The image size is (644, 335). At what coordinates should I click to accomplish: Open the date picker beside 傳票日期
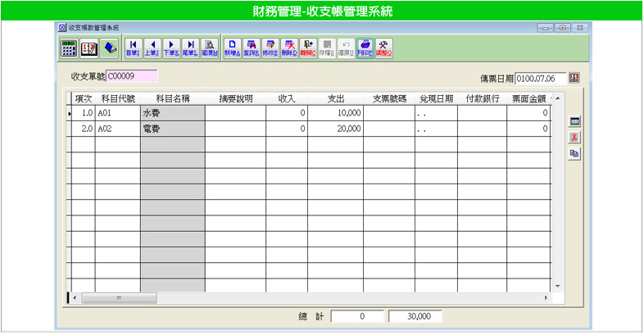[574, 78]
